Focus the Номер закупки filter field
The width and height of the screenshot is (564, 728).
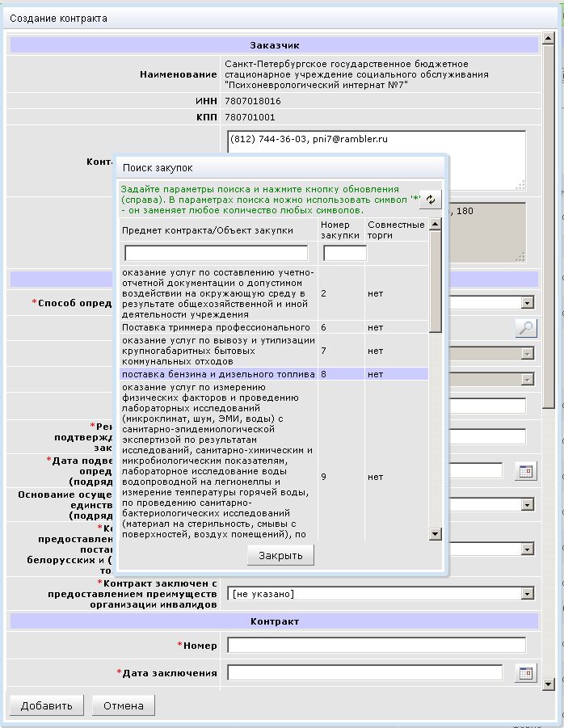(x=344, y=253)
